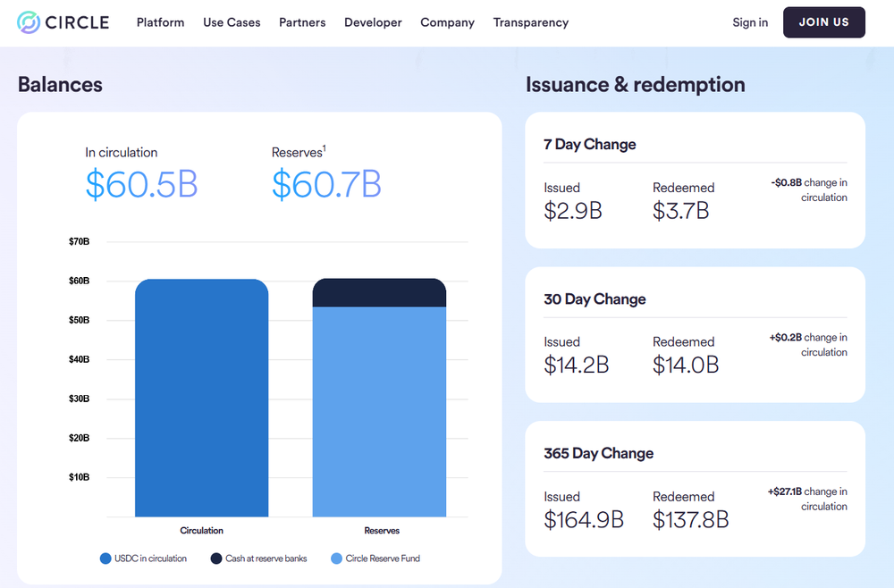Viewport: 894px width, 588px height.
Task: Click the light blue Reserve Fund bar segment
Action: pyautogui.click(x=379, y=412)
